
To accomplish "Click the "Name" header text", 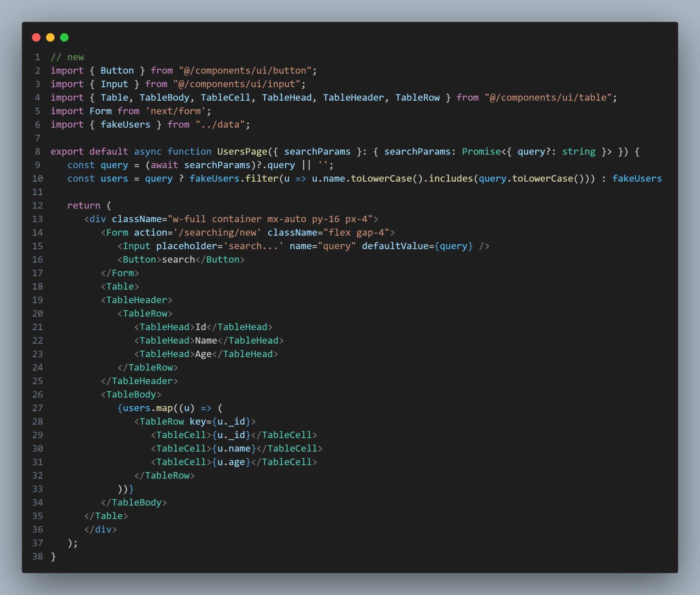I will 206,340.
